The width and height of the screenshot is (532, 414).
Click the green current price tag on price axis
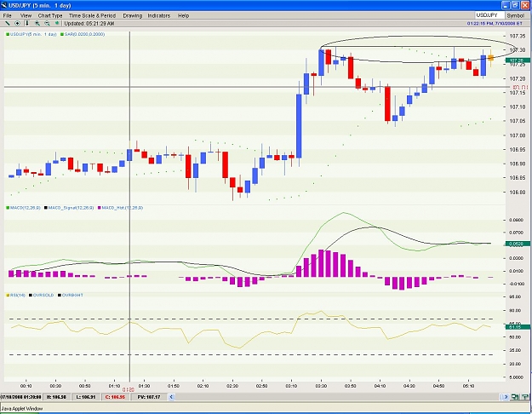point(518,60)
